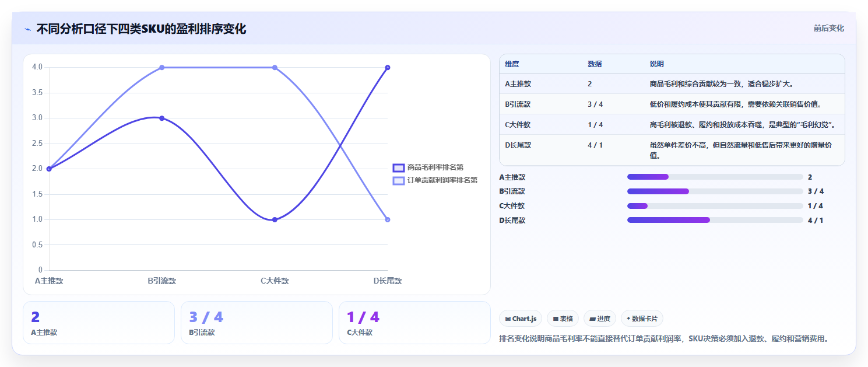Select the C大件款 stat card showing 1 / 4
Screen dimensions: 868x367
[414, 323]
